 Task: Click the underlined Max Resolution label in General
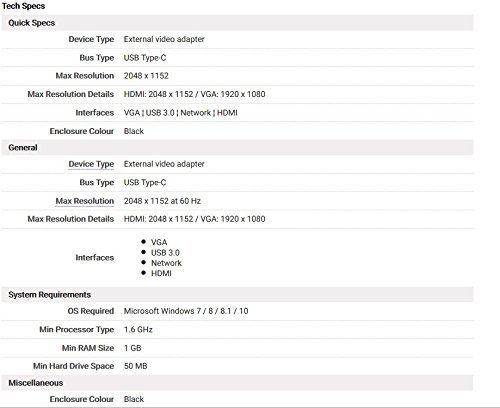(x=85, y=201)
